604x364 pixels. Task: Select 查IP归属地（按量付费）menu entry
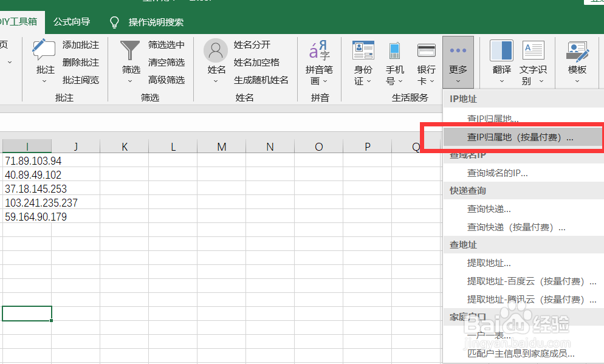(523, 137)
